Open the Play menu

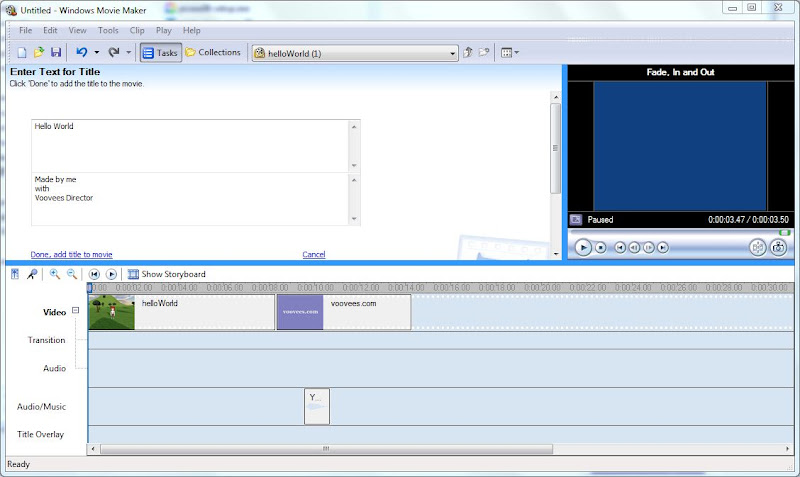164,31
